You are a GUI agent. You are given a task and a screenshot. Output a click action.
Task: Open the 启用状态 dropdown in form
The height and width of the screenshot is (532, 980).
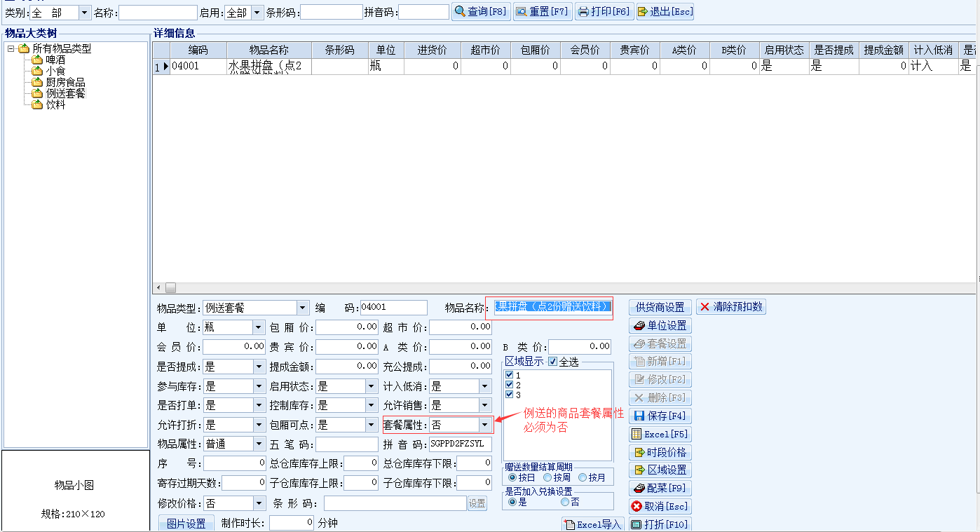click(372, 386)
